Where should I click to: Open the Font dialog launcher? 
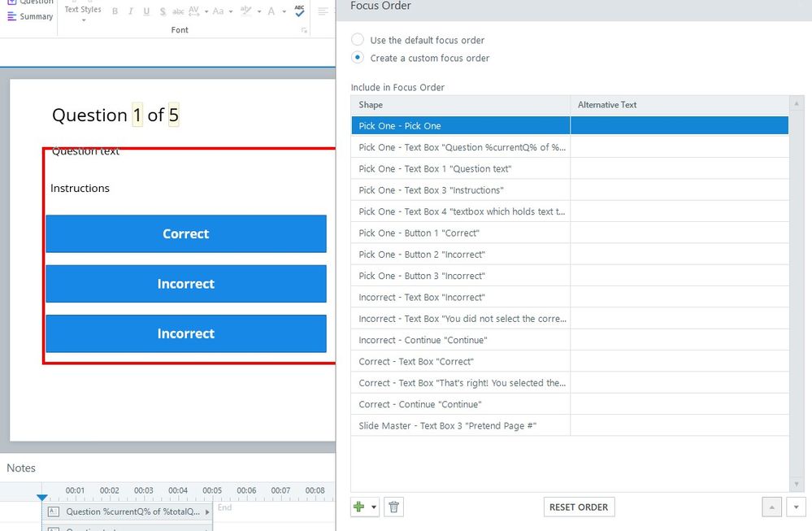click(304, 31)
